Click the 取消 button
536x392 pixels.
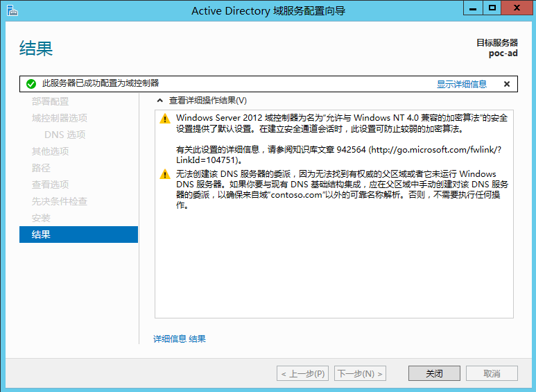(x=492, y=373)
